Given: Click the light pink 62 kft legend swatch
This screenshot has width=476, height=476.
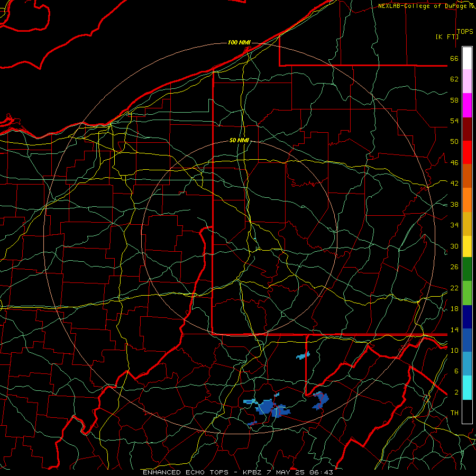Looking at the screenshot, I should tap(467, 81).
